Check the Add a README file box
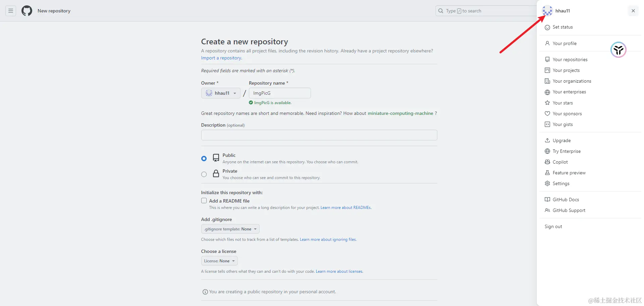 click(204, 201)
